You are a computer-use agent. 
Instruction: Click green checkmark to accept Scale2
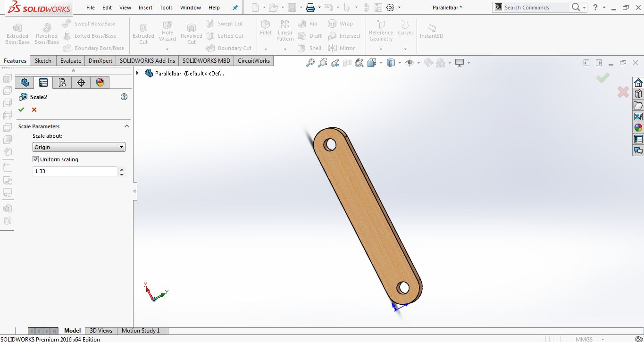point(21,109)
